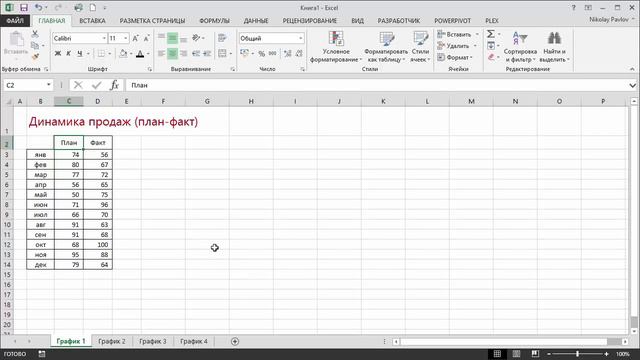640x360 pixels.
Task: Click in the formula bar showing План
Action: (x=376, y=85)
